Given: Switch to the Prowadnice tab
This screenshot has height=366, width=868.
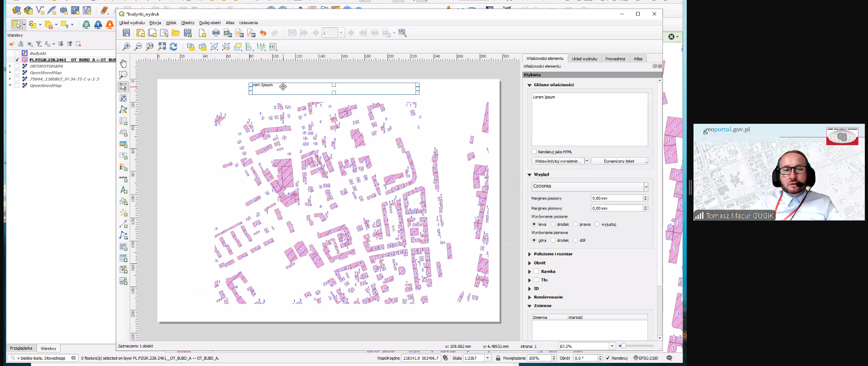Looking at the screenshot, I should (x=615, y=59).
